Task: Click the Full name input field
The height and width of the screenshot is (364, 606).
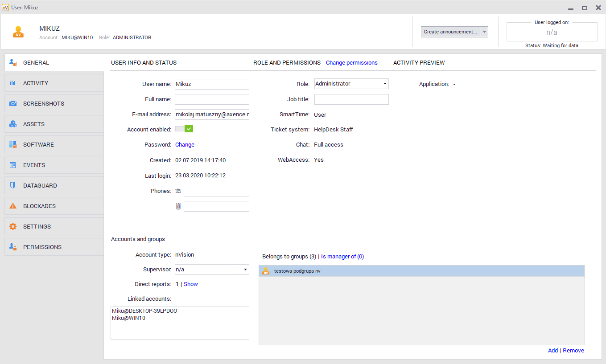Action: tap(212, 99)
